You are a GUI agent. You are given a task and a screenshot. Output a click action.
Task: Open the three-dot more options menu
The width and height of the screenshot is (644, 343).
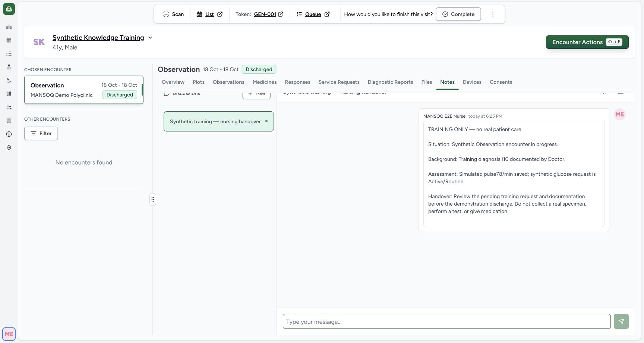(x=493, y=14)
